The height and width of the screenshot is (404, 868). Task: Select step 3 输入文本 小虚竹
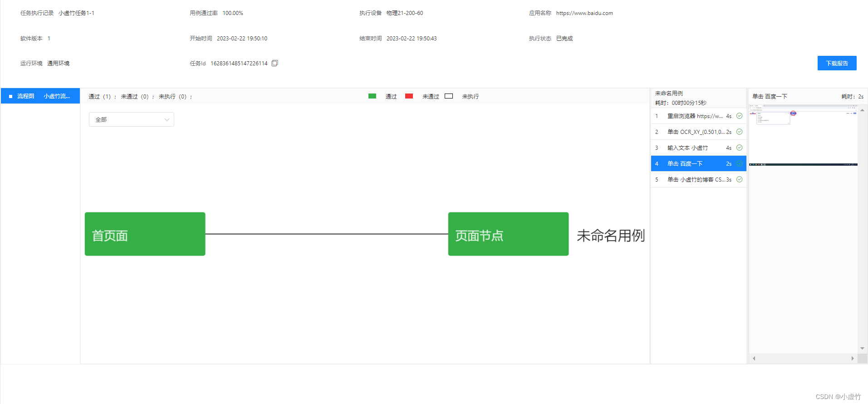(x=698, y=148)
